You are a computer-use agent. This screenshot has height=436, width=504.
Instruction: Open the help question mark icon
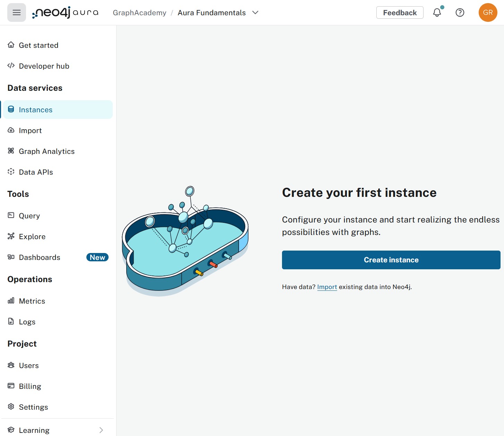[x=460, y=12]
